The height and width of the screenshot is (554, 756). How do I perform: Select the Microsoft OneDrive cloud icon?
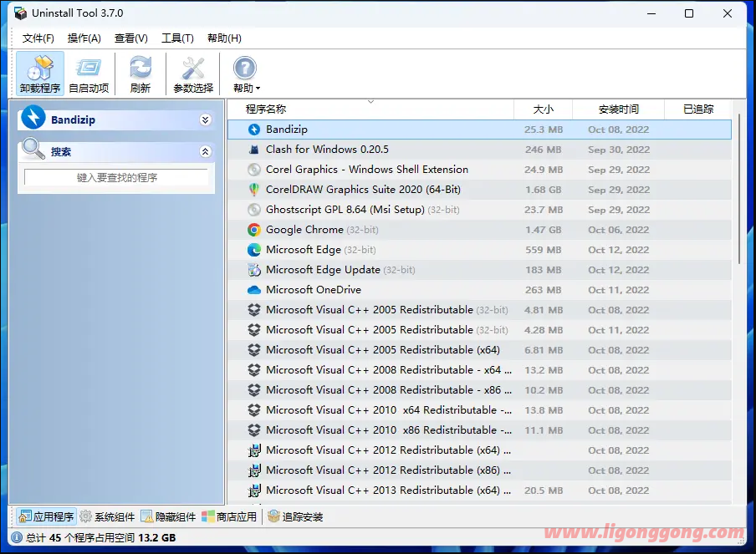[x=254, y=290]
